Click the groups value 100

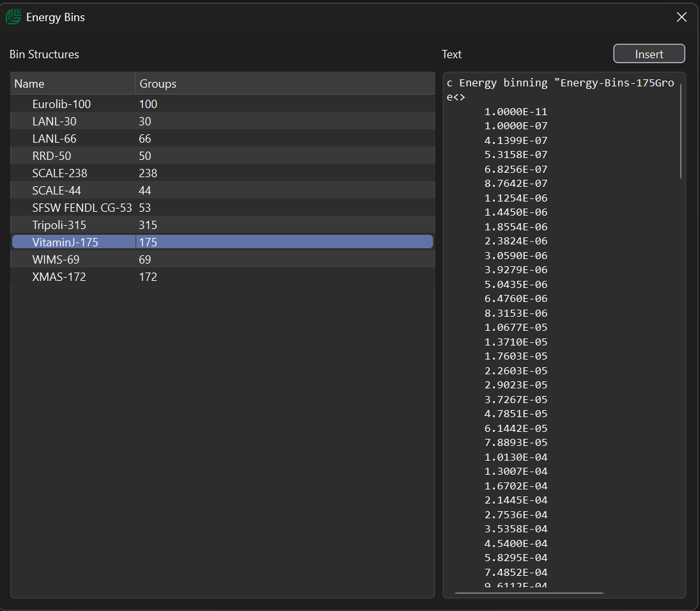pos(148,104)
